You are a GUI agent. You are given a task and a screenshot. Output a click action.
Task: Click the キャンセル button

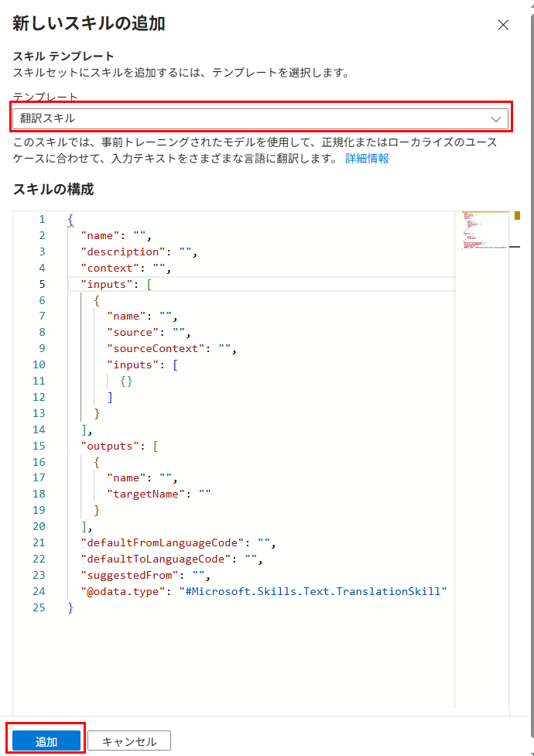tap(129, 741)
